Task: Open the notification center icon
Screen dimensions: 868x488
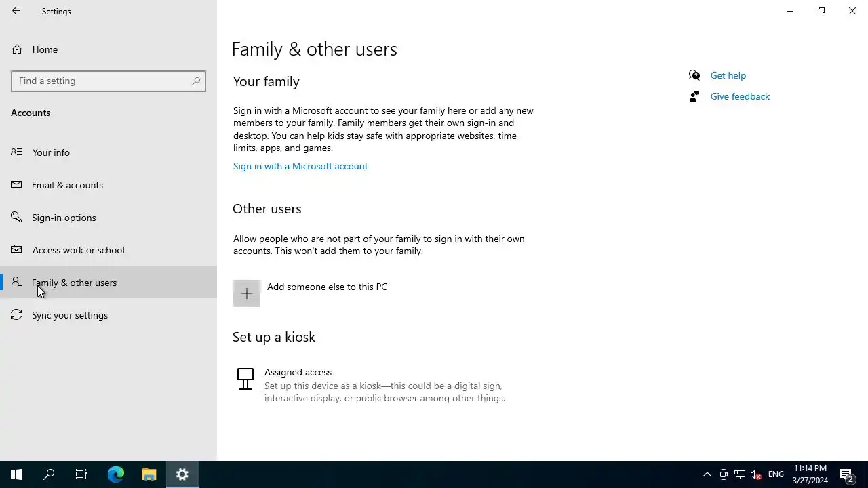Action: click(846, 474)
